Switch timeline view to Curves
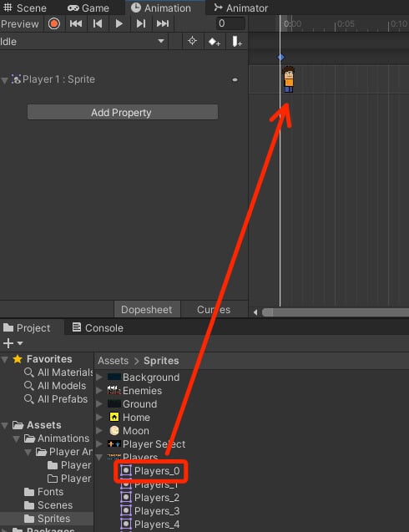This screenshot has width=409, height=532. (x=214, y=309)
